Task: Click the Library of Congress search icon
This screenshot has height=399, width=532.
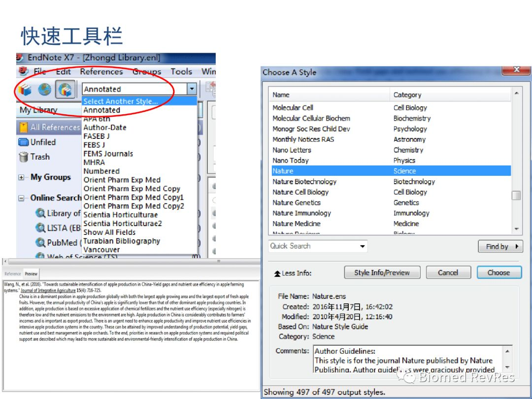Action: [41, 213]
